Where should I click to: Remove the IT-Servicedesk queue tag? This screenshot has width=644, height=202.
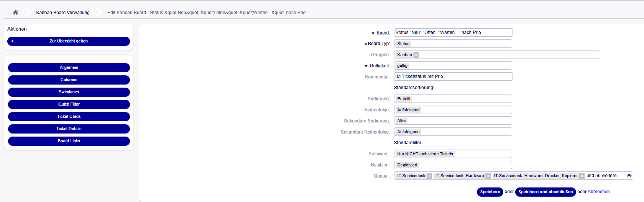(429, 176)
